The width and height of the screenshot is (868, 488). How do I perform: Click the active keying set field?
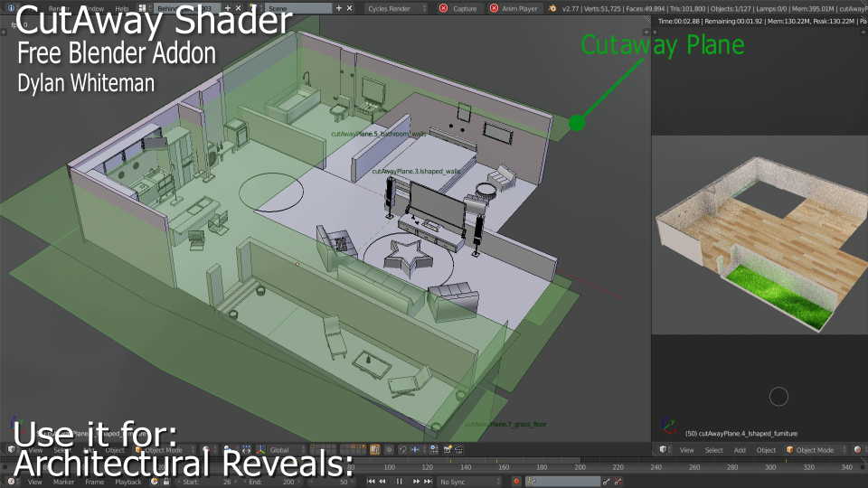(x=563, y=482)
